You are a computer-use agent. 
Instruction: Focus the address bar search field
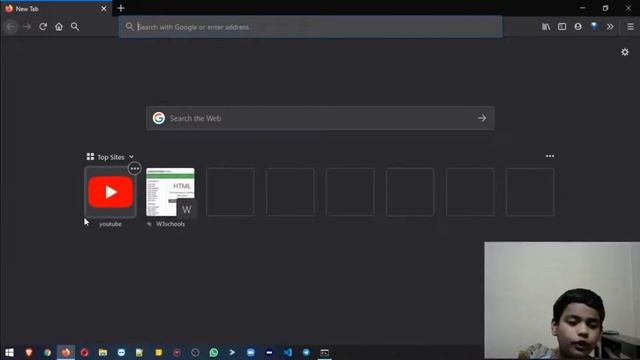coord(310,27)
